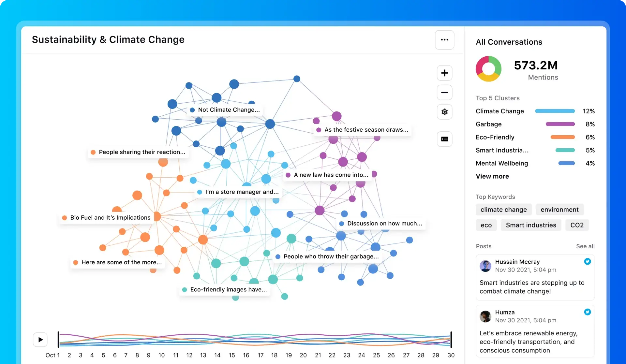Click Twitter icon on Humza post
Image resolution: width=626 pixels, height=364 pixels.
coord(587,312)
